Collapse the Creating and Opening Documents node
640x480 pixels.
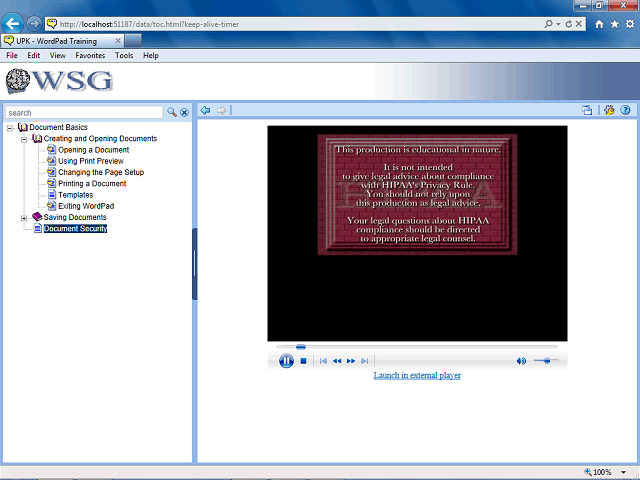pos(24,140)
